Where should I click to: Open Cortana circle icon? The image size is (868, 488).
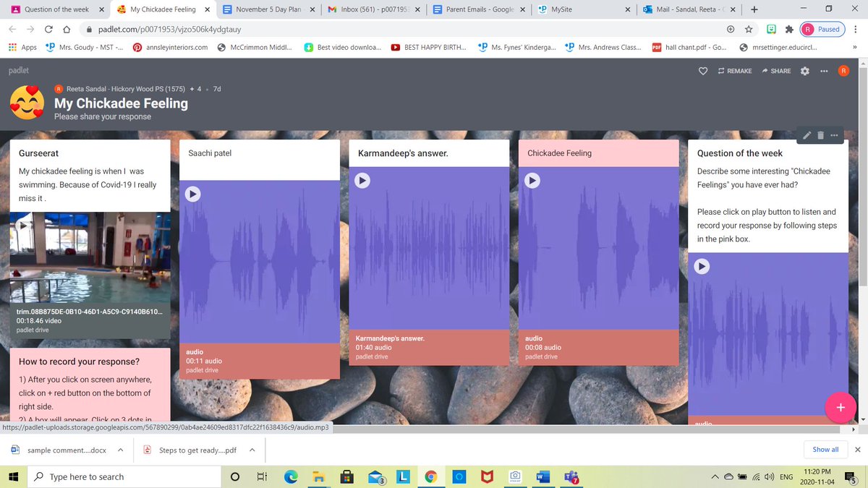pyautogui.click(x=234, y=477)
